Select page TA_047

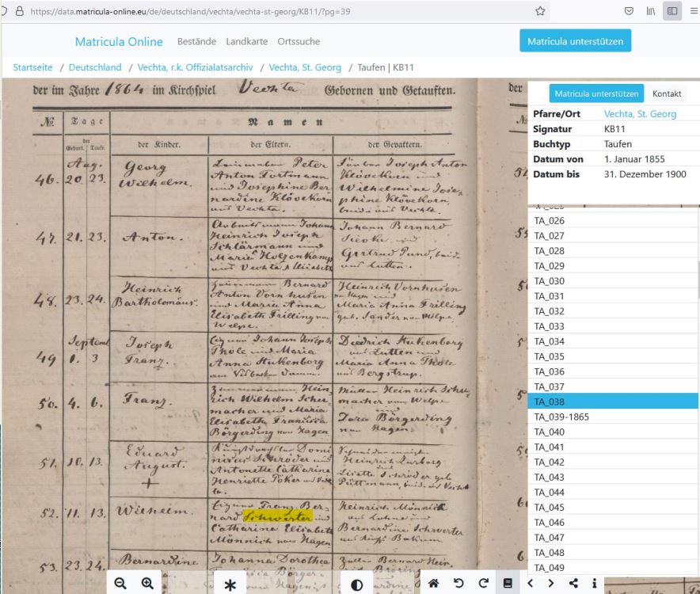pyautogui.click(x=613, y=538)
